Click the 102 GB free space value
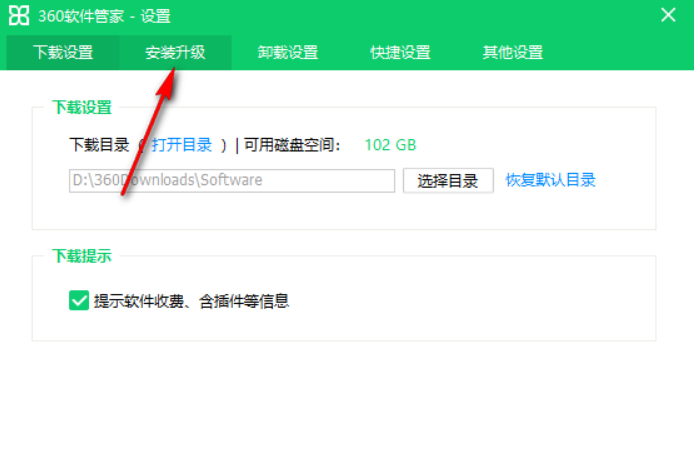This screenshot has width=699, height=474. point(390,145)
